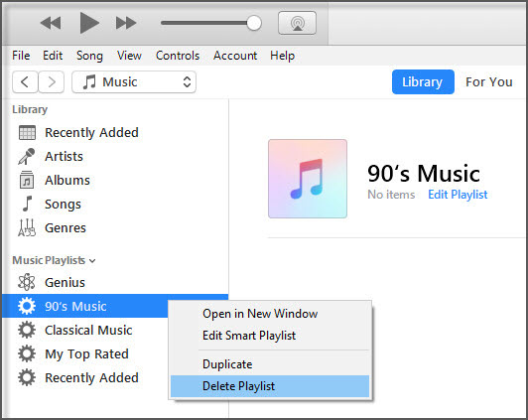
Task: Go back using the left arrow button
Action: (x=25, y=81)
